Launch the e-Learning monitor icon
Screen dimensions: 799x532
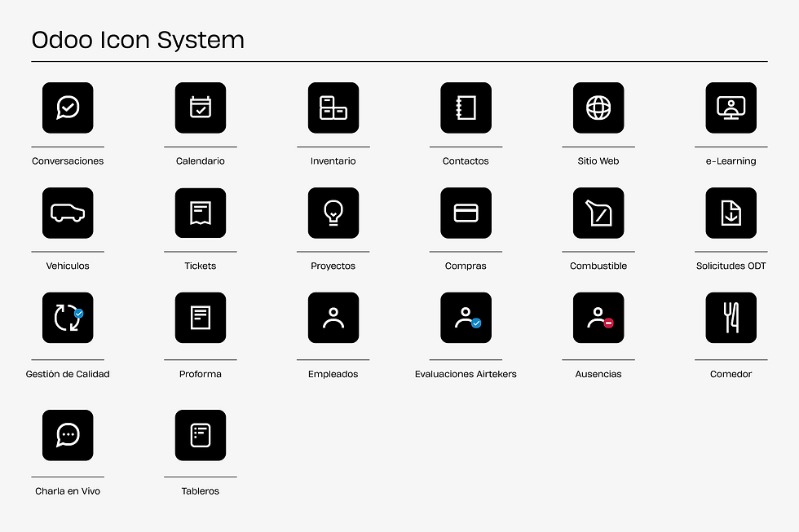(x=731, y=108)
